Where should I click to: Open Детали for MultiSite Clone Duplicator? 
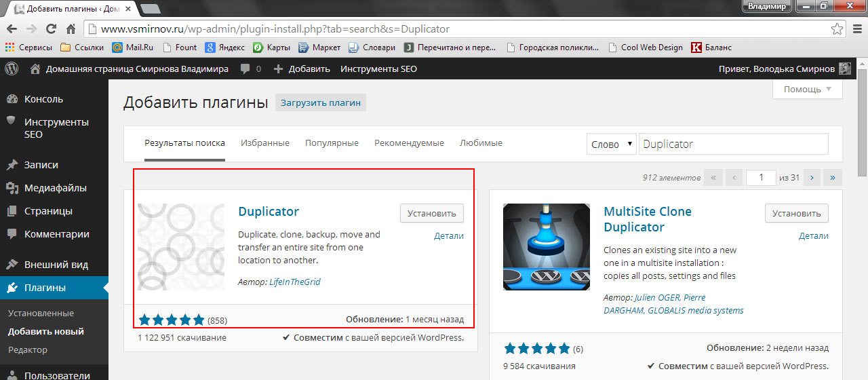coord(814,236)
